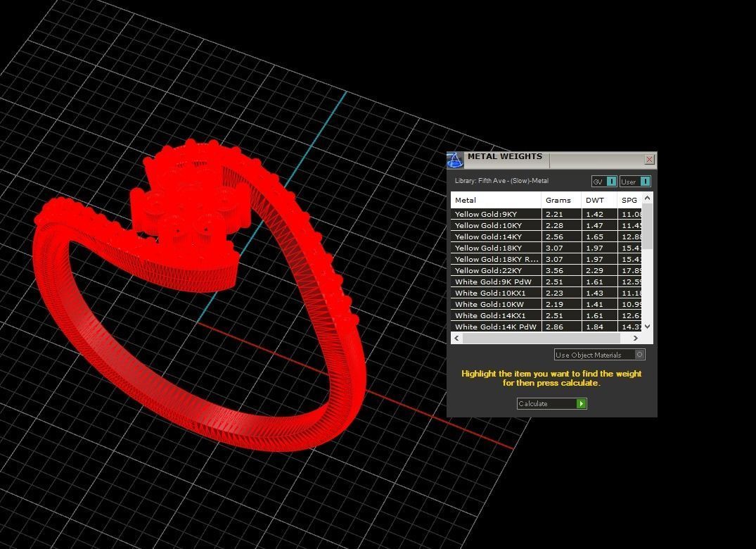
Task: Select the Yellow Gold:14KY row
Action: pyautogui.click(x=546, y=236)
